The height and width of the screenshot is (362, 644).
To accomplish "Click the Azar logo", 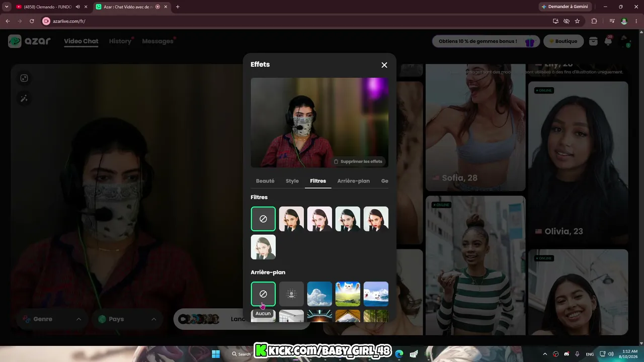I will click(30, 41).
